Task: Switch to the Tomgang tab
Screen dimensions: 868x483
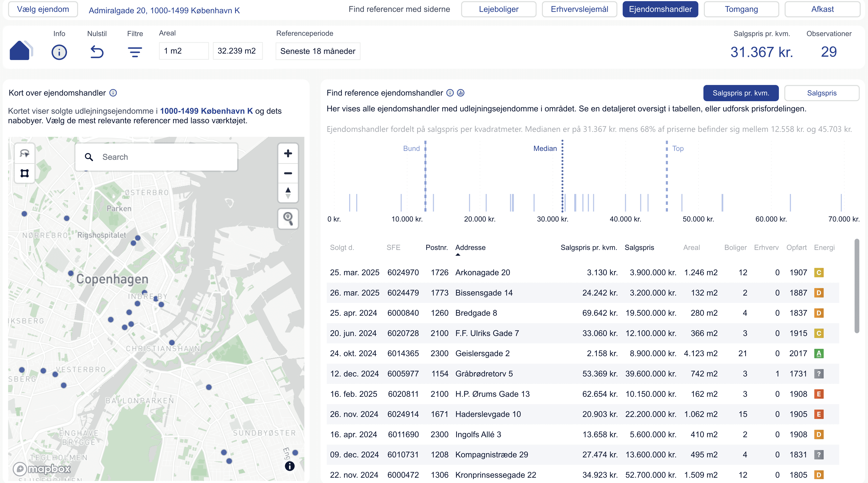Action: coord(741,9)
